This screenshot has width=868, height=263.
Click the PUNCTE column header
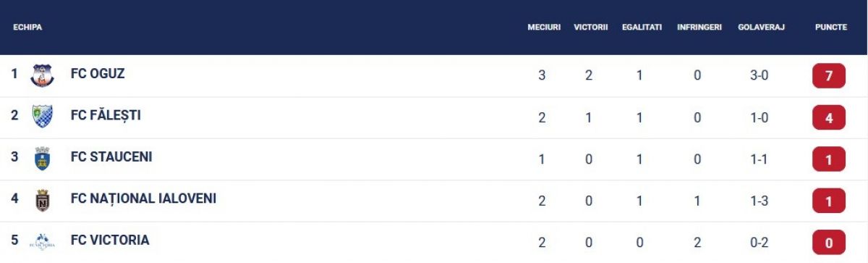tap(831, 28)
